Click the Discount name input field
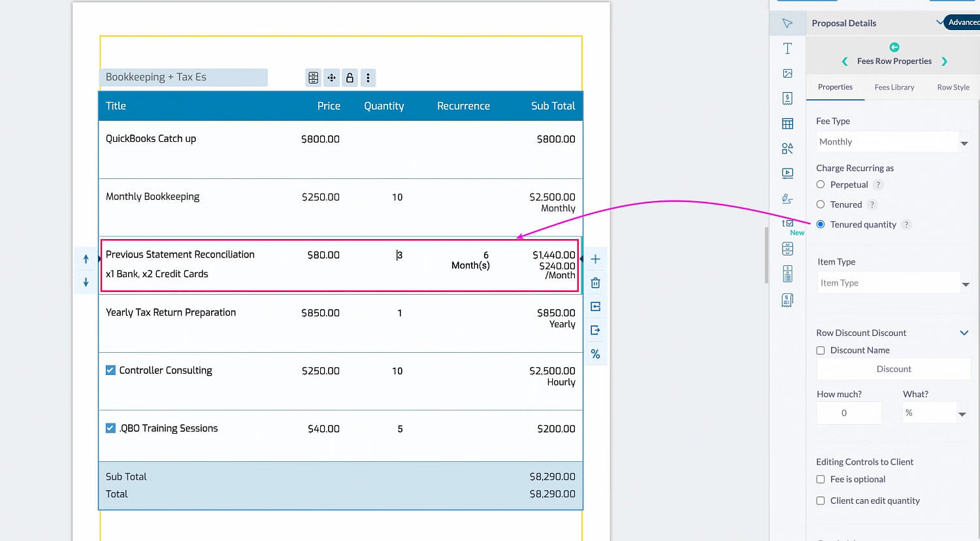980x541 pixels. click(x=894, y=369)
